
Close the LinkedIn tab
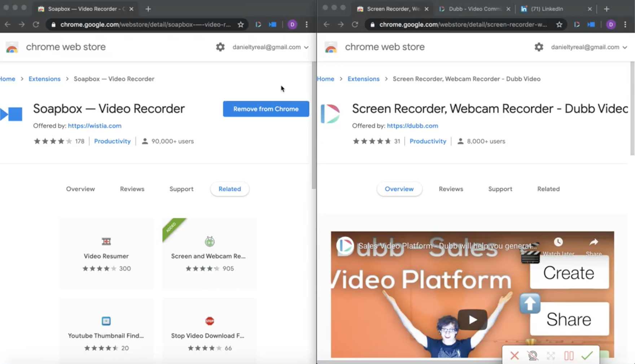click(590, 9)
